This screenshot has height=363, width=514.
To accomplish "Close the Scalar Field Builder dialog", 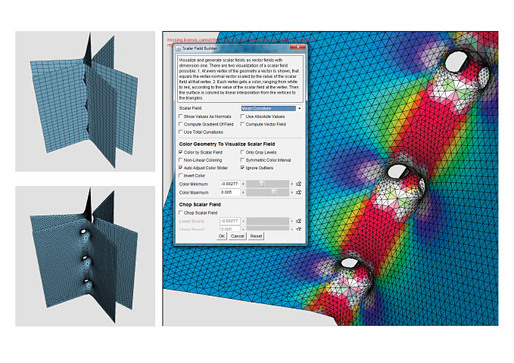I will pyautogui.click(x=298, y=48).
